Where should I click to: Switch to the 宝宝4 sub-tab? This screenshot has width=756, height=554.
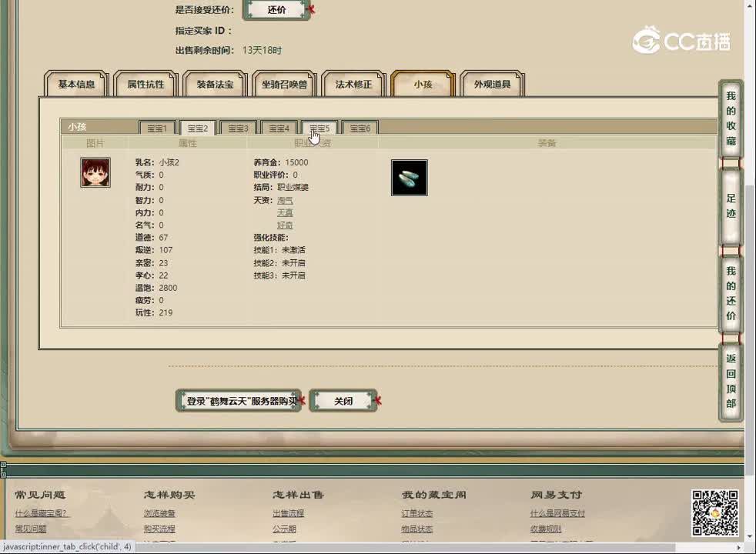[x=279, y=128]
